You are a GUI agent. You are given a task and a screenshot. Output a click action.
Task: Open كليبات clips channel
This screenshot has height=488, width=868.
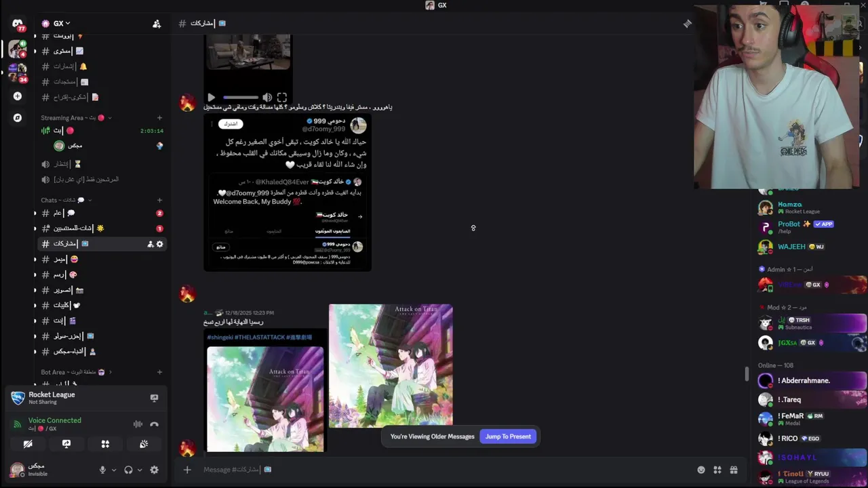[102, 305]
